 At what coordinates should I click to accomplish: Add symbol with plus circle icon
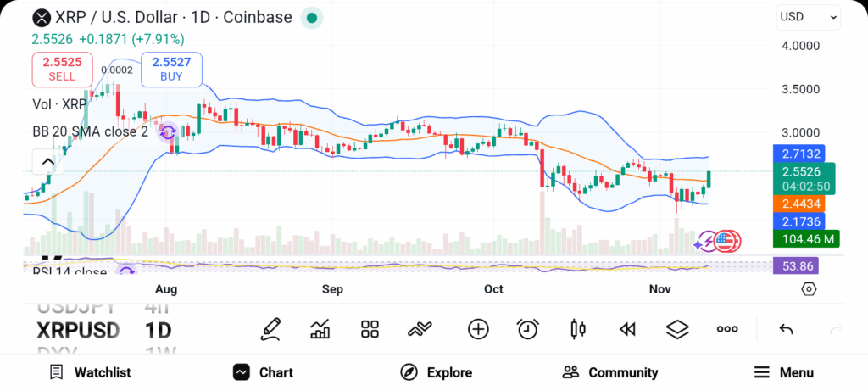pos(478,329)
